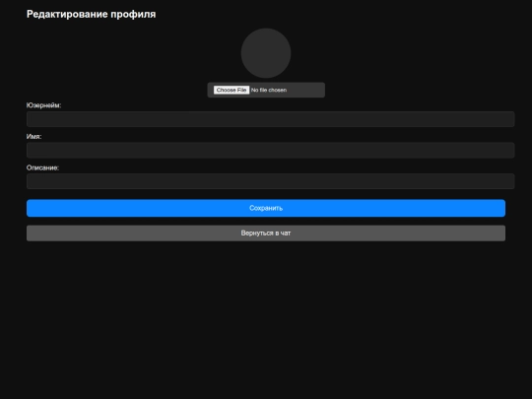The image size is (532, 399).
Task: Focus the Юзернейм input field
Action: click(270, 119)
